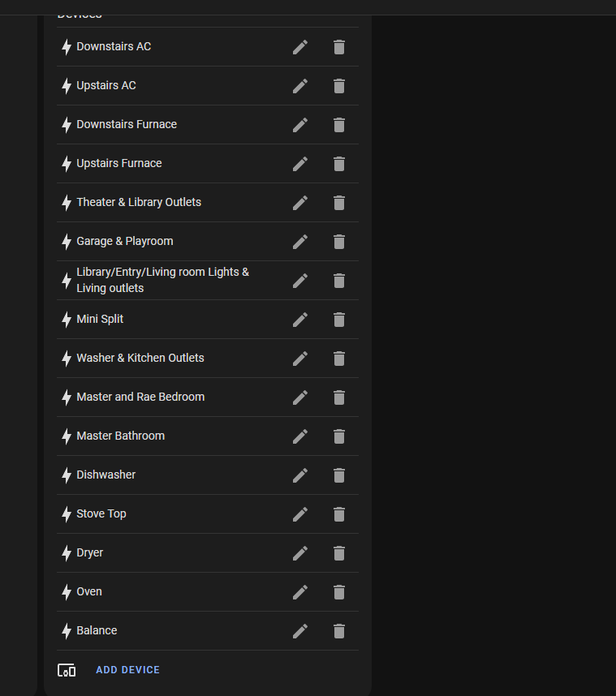Edit the Dryer device
Screen dimensions: 616x696
coord(300,553)
